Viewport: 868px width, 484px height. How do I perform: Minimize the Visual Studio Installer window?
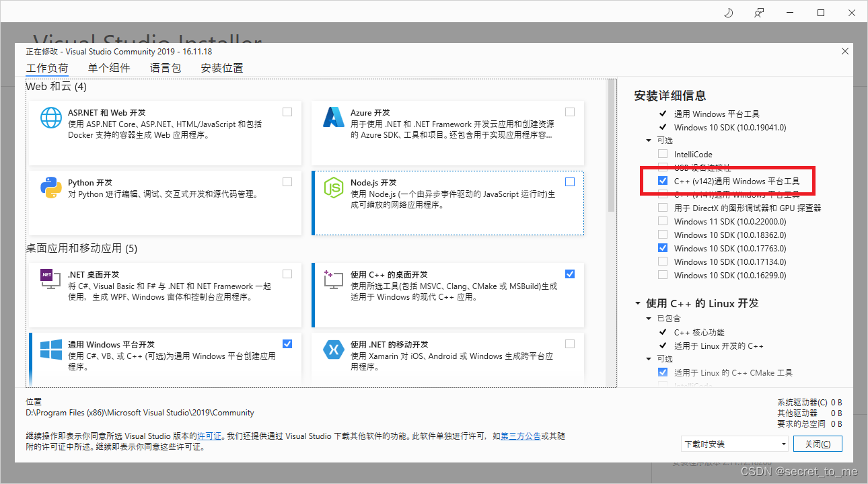tap(790, 13)
